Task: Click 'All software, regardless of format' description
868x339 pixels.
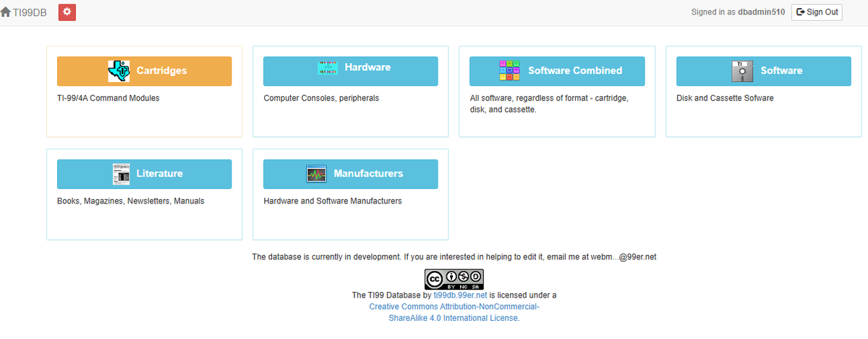Action: point(549,104)
